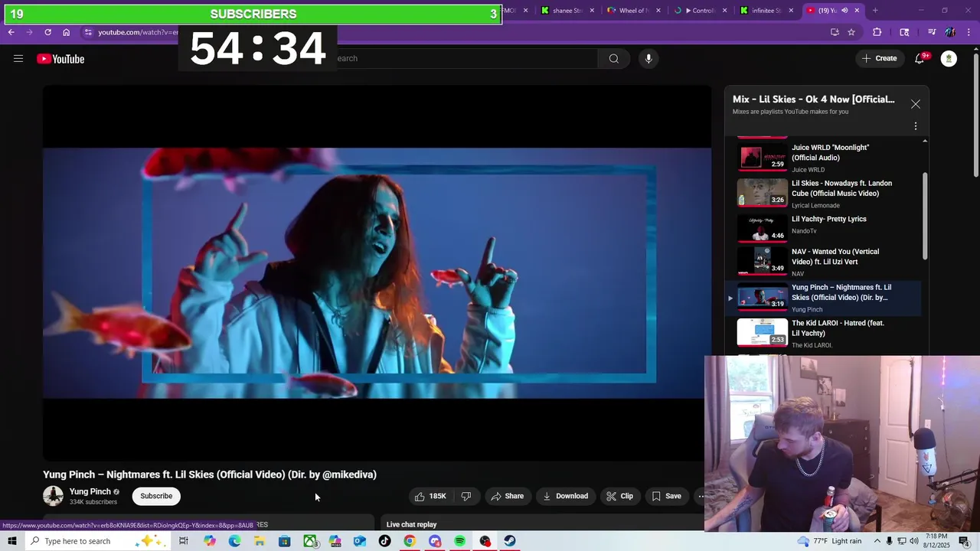Screen dimensions: 980x551
Task: Mute the YouTube tab audio icon
Action: coord(844,11)
